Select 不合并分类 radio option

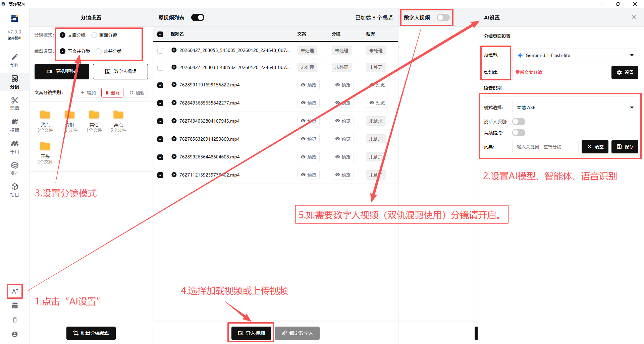coord(62,51)
